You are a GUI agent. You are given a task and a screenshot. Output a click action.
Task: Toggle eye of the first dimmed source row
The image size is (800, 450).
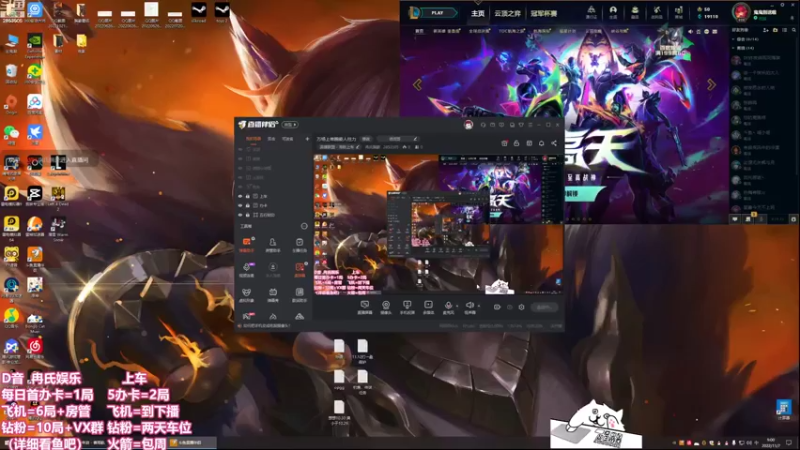[x=240, y=149]
